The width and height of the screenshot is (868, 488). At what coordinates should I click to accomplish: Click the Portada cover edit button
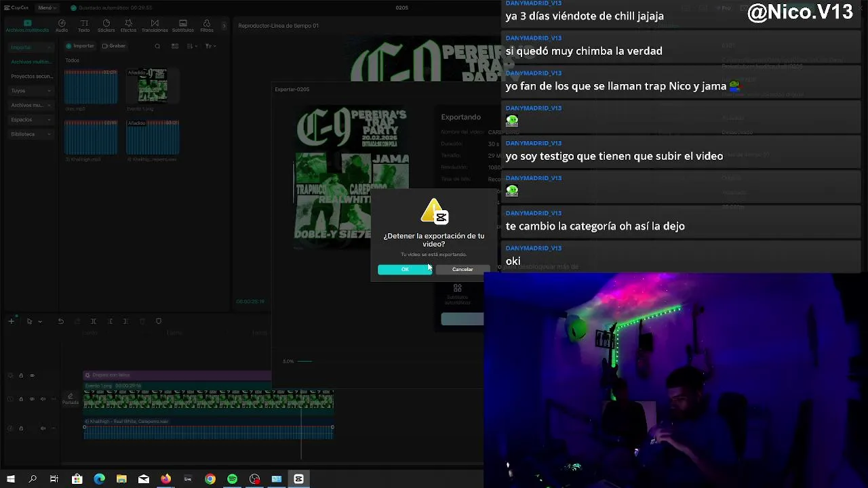point(71,399)
